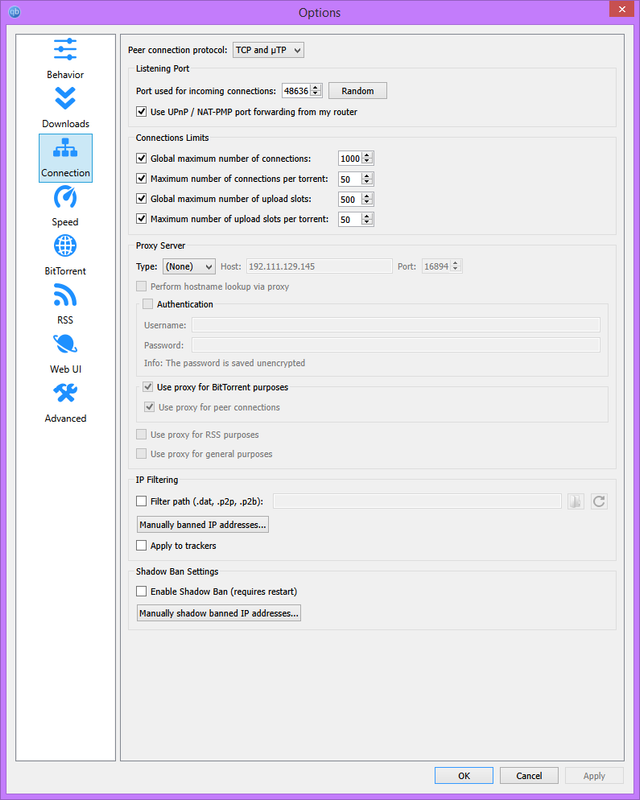
Task: Toggle global maximum upload slots checkbox
Action: tap(141, 199)
